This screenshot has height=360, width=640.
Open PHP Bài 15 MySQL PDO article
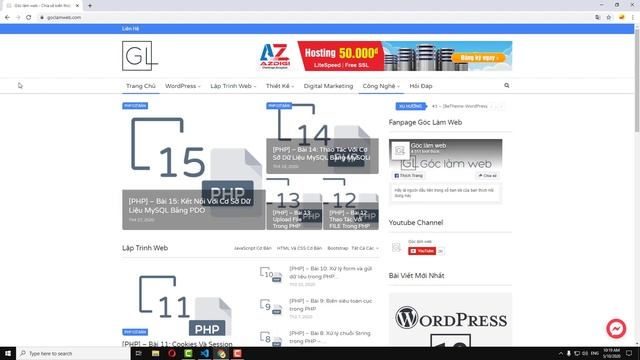190,206
